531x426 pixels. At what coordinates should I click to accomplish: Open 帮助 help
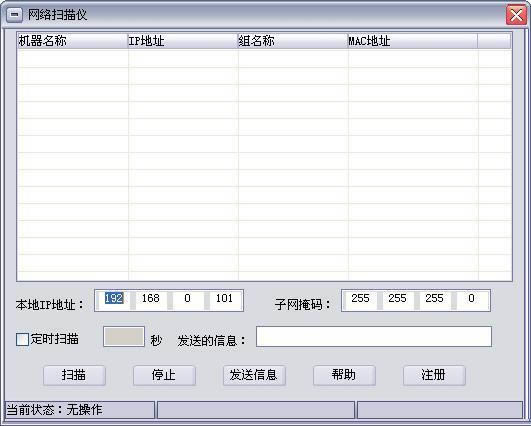coord(344,375)
